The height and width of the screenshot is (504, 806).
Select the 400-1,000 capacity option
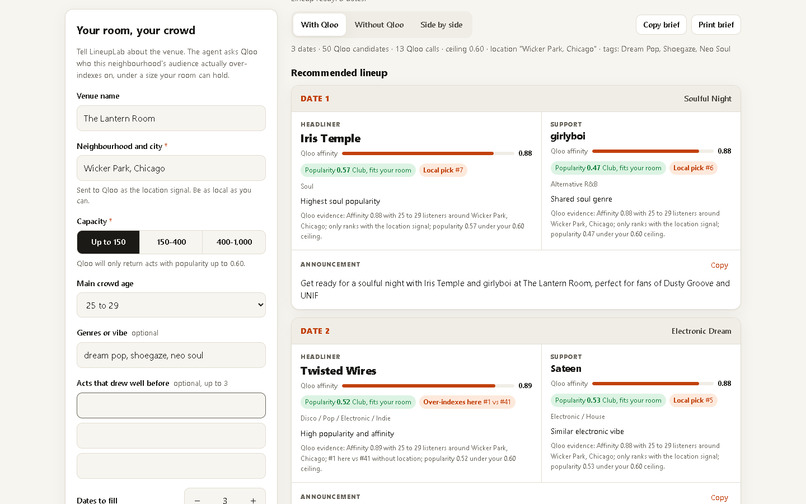(234, 242)
